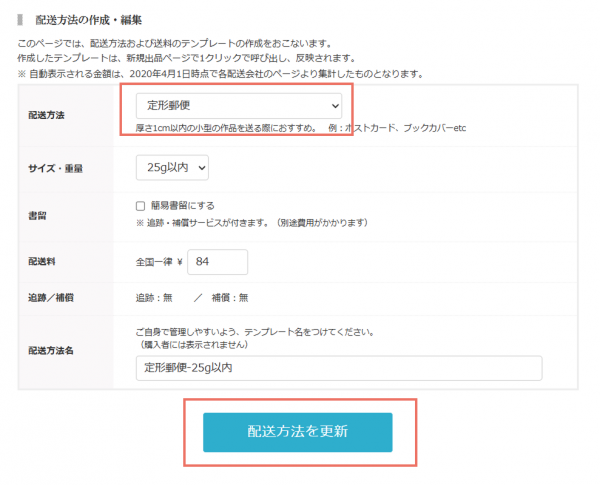Click the 補償：無 status text

click(229, 297)
